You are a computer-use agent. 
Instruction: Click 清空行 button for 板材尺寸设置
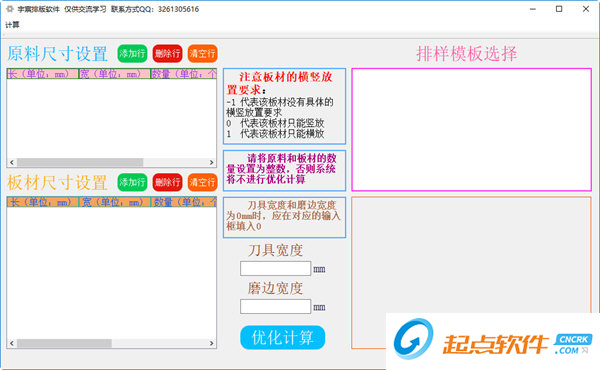[202, 182]
